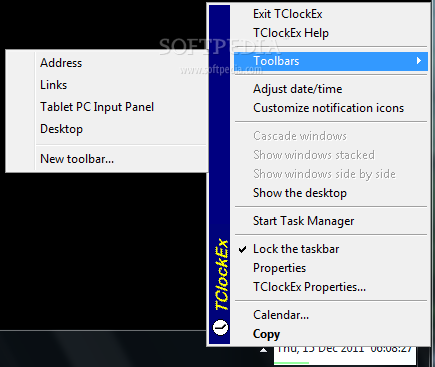
Task: Open TClockEx Properties...
Action: [x=330, y=287]
